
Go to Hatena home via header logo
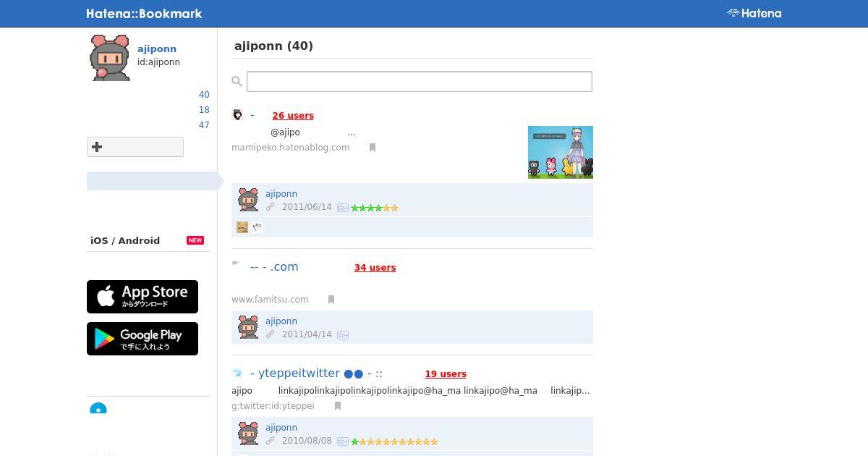click(x=754, y=13)
